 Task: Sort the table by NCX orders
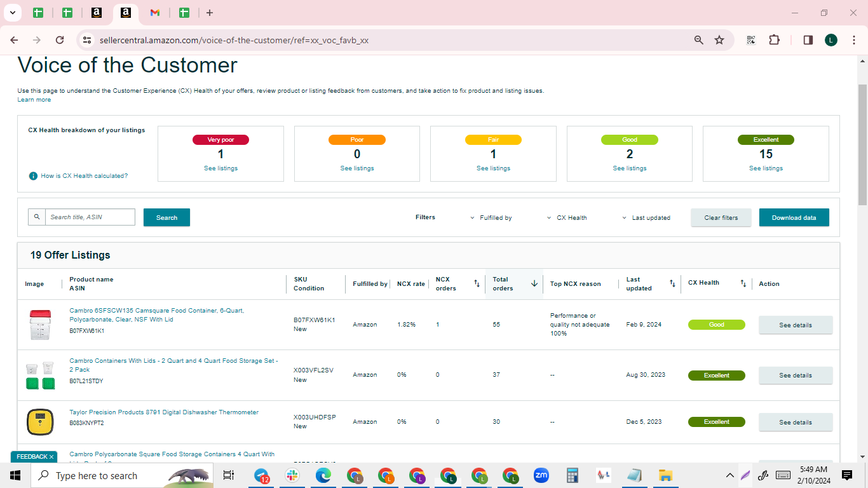477,283
